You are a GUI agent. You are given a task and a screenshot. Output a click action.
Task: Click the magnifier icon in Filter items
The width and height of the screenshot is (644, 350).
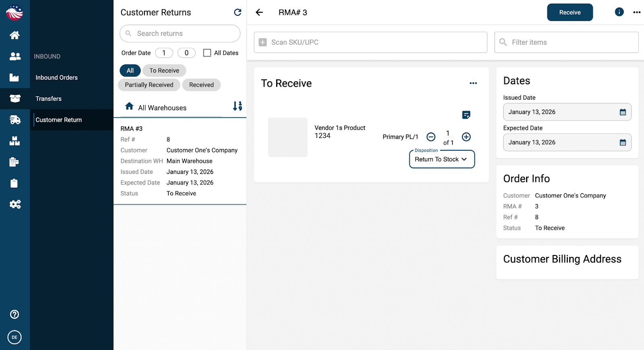coord(503,42)
